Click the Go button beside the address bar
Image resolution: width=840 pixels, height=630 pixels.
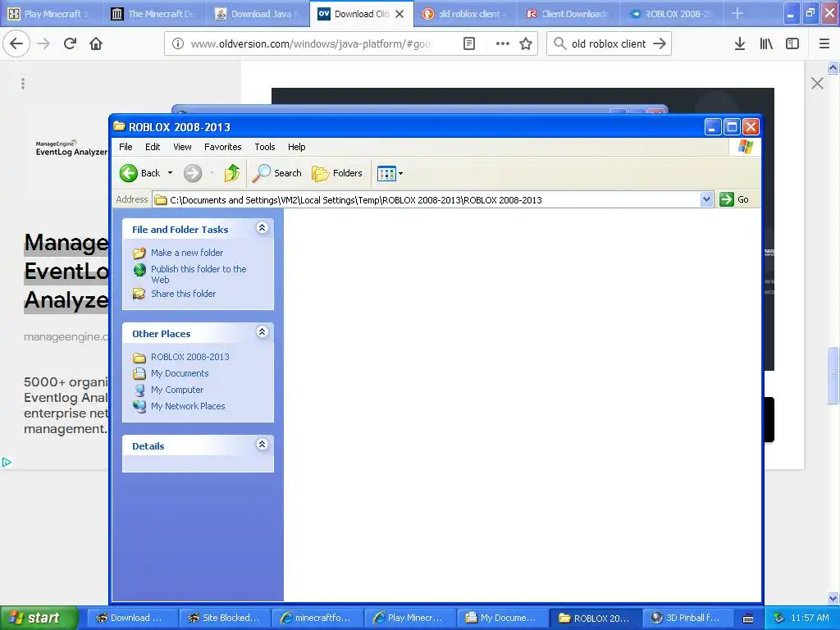click(734, 199)
